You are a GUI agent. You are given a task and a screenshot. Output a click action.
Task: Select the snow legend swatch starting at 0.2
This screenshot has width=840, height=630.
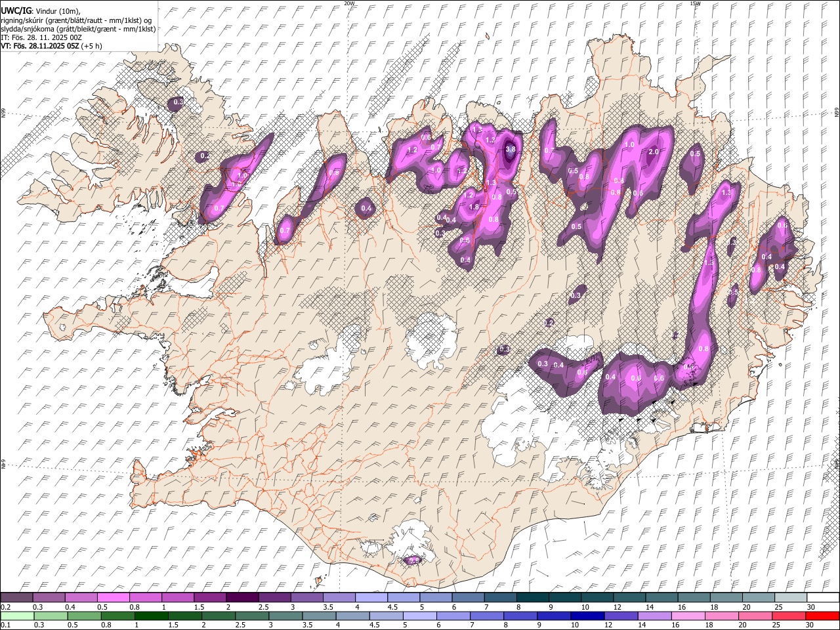pos(16,598)
